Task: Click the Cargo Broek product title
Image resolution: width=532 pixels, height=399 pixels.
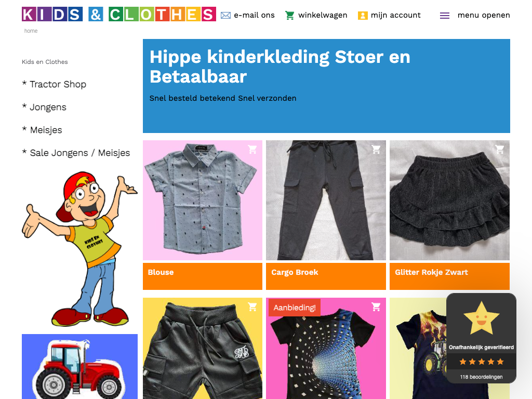Action: click(295, 272)
